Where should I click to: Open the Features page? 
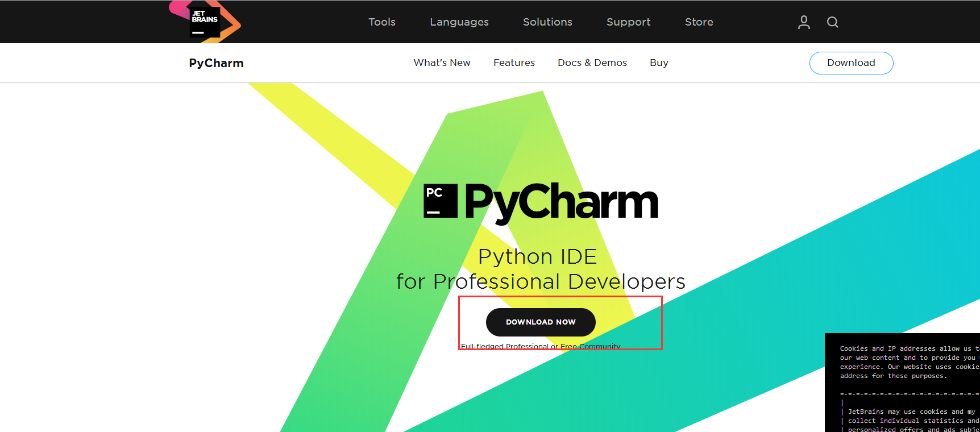pyautogui.click(x=514, y=63)
